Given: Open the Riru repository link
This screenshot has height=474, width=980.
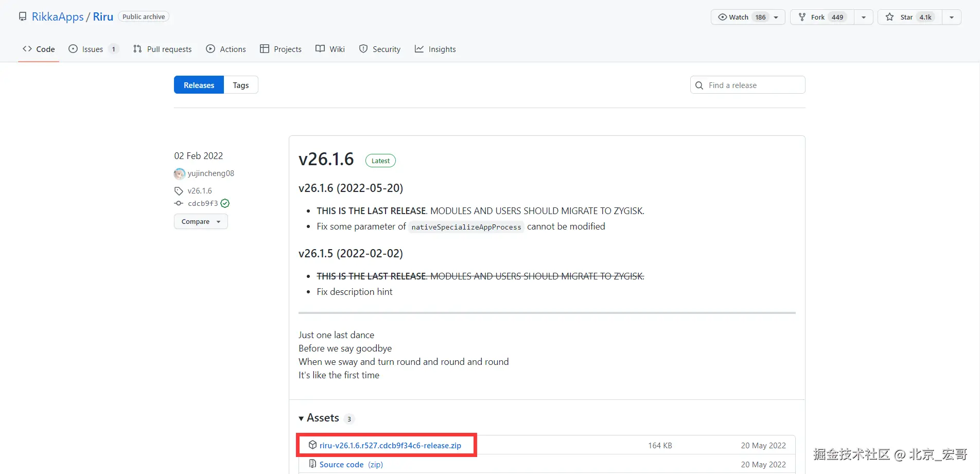Looking at the screenshot, I should pos(103,16).
